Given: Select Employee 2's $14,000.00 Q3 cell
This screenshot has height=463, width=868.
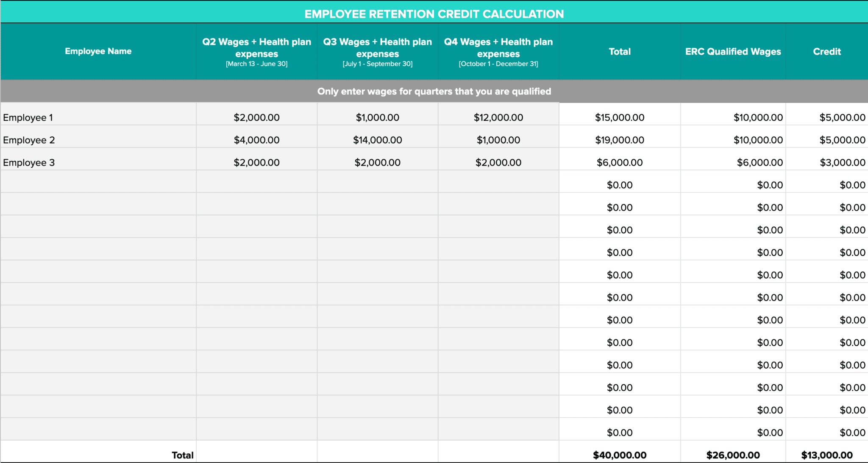Looking at the screenshot, I should point(377,139).
